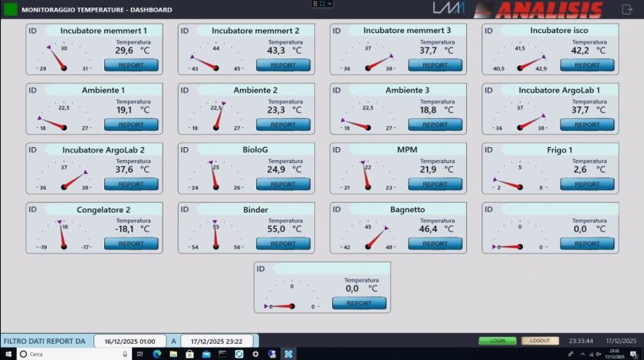644x360 pixels.
Task: Open Task View on the taskbar
Action: coord(140,354)
